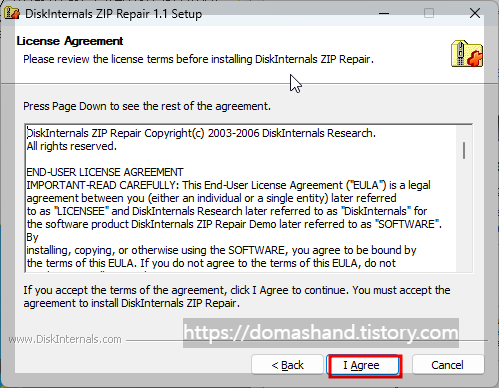Go back with the < Back button
499x388 pixels.
287,365
